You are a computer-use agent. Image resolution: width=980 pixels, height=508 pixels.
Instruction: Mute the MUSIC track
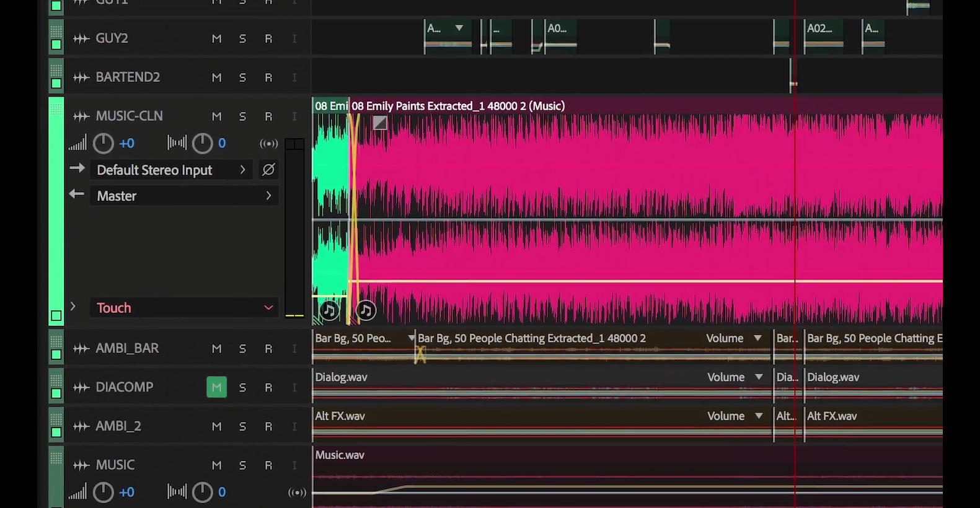(x=216, y=465)
